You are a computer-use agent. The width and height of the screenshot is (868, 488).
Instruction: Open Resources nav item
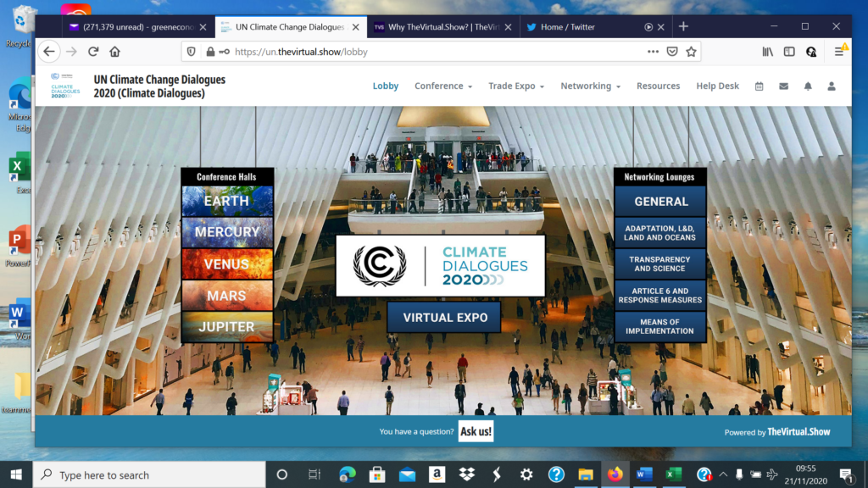click(658, 86)
